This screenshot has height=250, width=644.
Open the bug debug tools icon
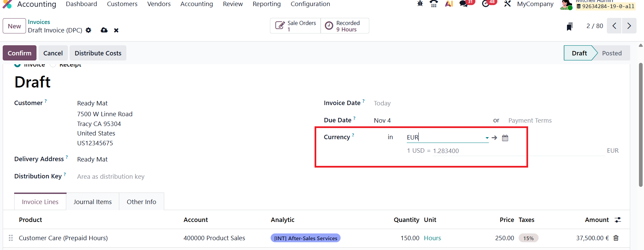point(420,4)
